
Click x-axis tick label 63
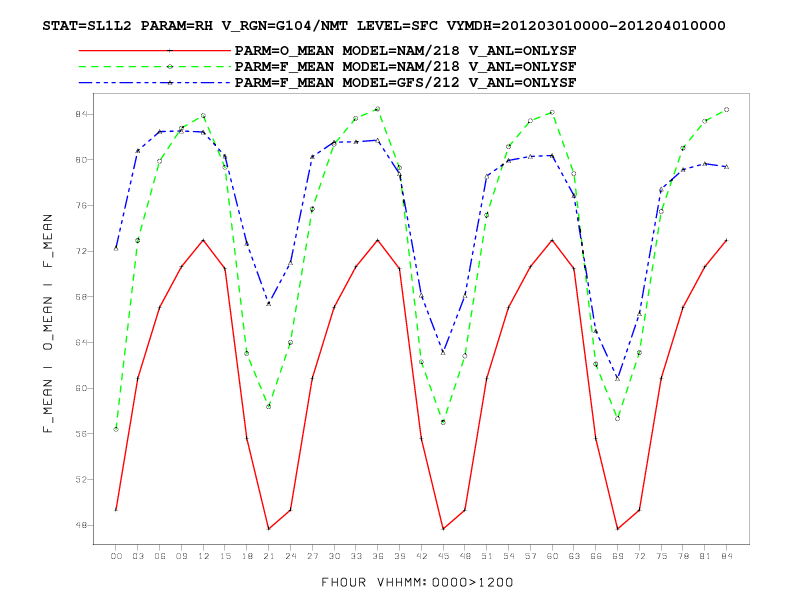(x=574, y=556)
